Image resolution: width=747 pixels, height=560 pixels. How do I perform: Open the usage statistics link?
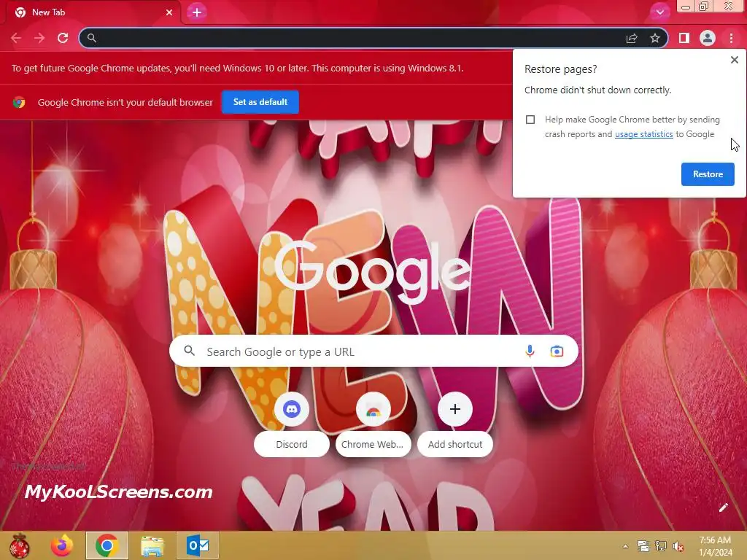[x=643, y=134]
